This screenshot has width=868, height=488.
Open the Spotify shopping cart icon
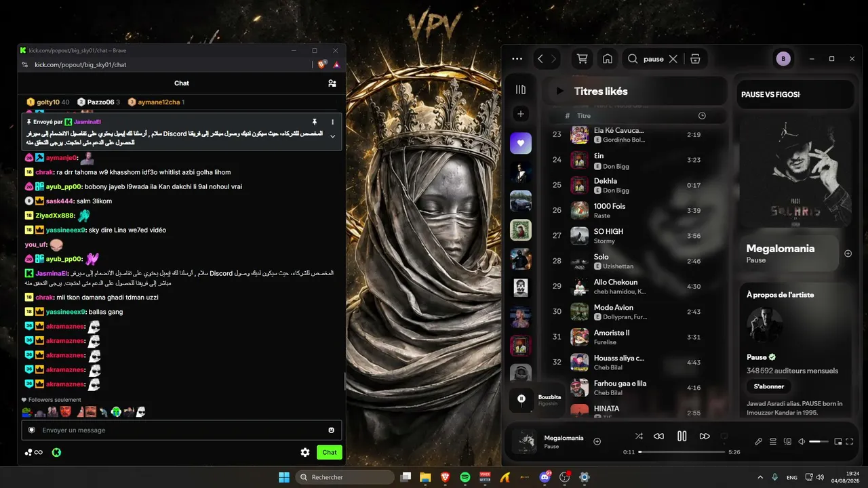point(582,59)
